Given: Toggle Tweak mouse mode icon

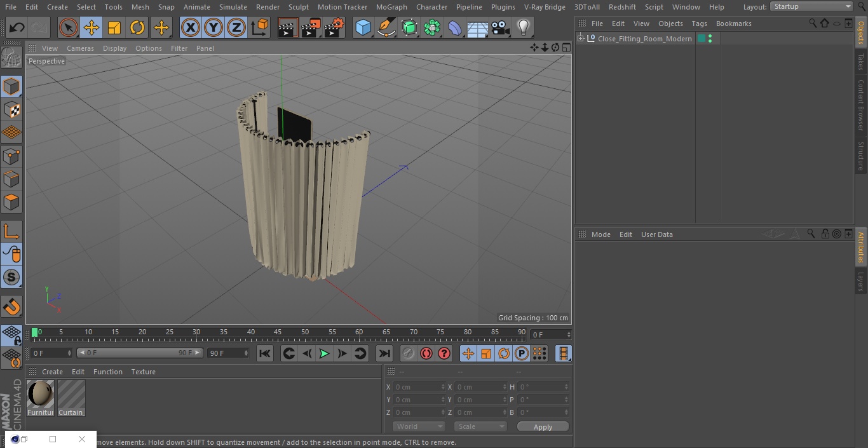Looking at the screenshot, I should point(11,254).
